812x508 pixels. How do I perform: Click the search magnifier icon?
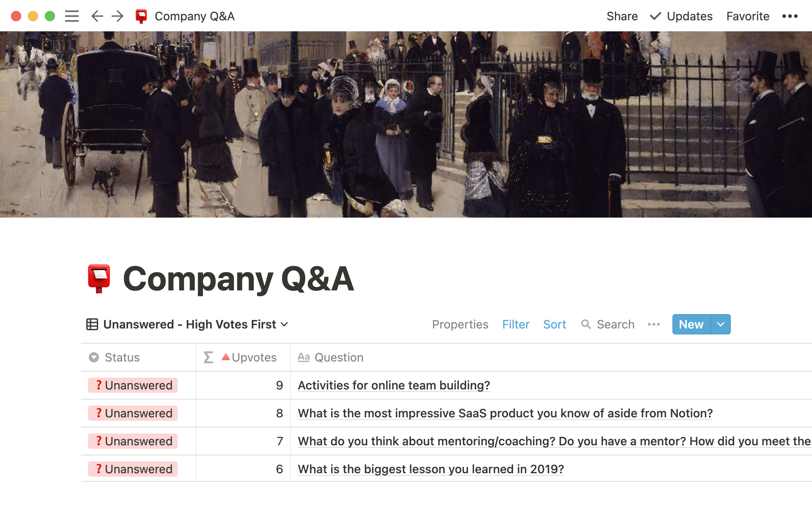(587, 324)
